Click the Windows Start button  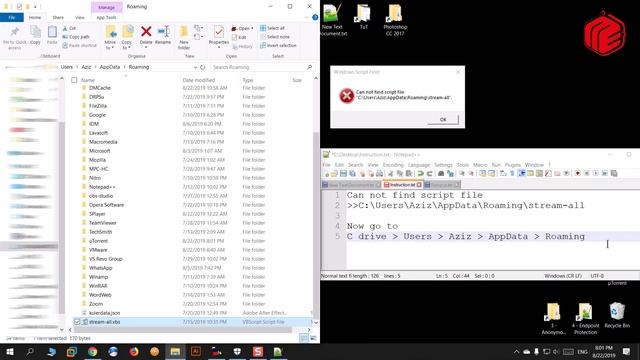coord(10,351)
